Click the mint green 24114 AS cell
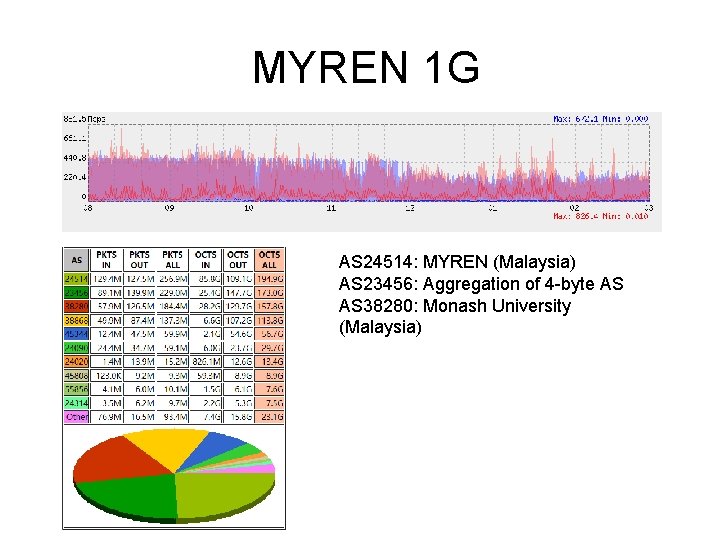720x540 pixels. pyautogui.click(x=76, y=403)
